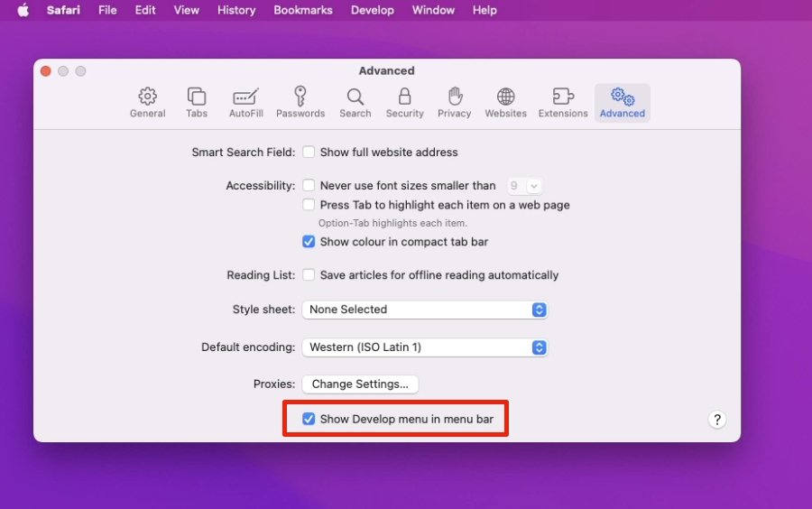
Task: Open the Security preferences pane
Action: 404,103
